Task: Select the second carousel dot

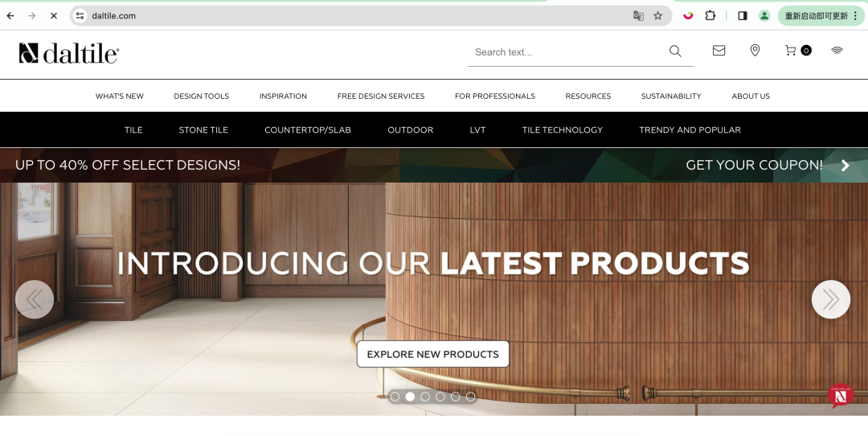Action: point(410,397)
